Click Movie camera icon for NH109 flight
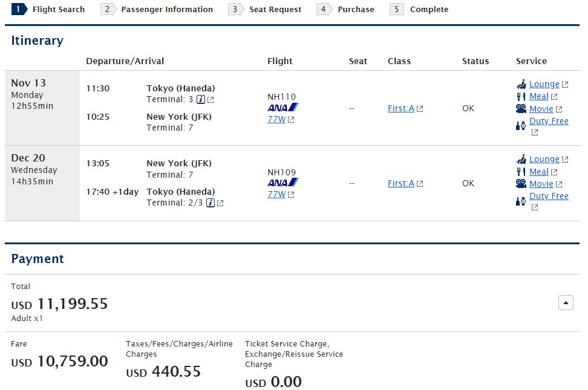588x390 pixels. pyautogui.click(x=521, y=184)
